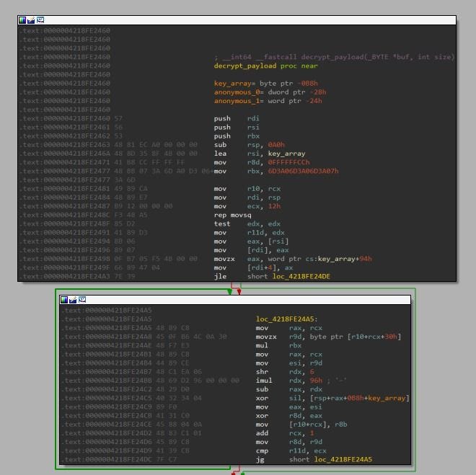This screenshot has width=476, height=475.
Task: Click the edit pencil icon on decrypt_payload block
Action: tap(31, 20)
